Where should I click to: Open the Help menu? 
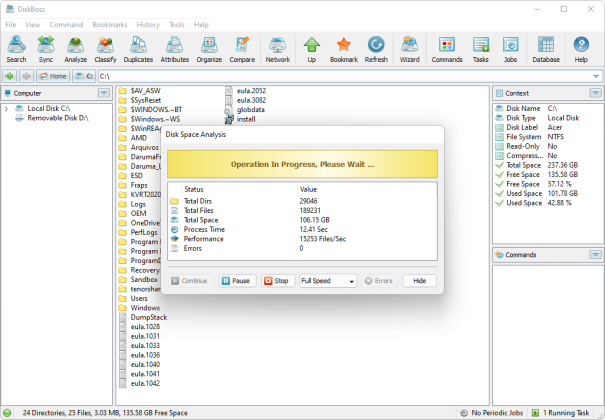201,25
